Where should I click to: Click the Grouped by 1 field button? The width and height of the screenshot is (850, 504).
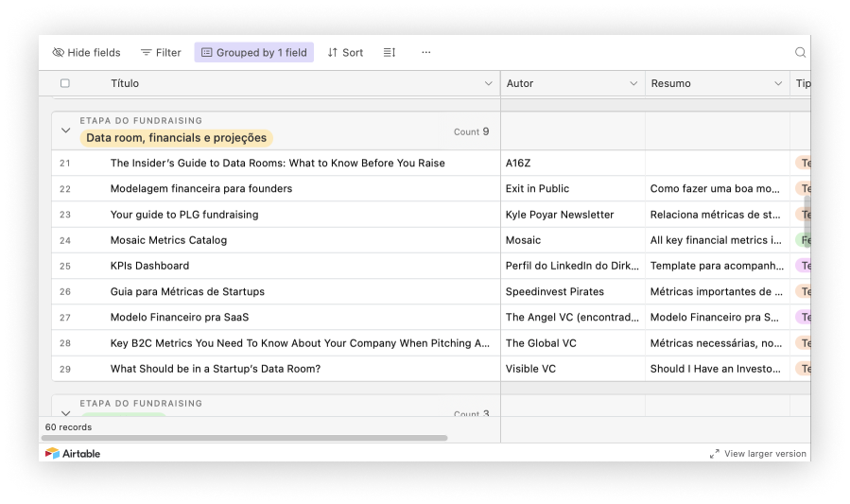coord(253,53)
